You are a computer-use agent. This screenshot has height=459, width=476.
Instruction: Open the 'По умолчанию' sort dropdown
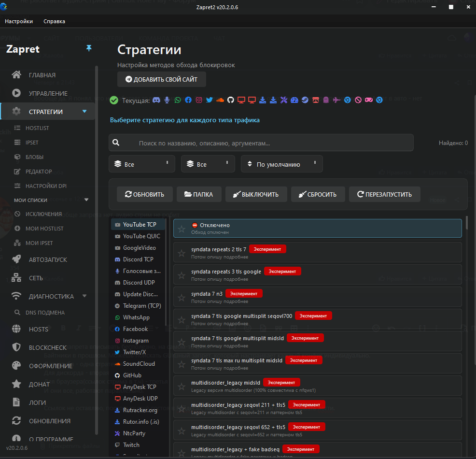click(281, 164)
